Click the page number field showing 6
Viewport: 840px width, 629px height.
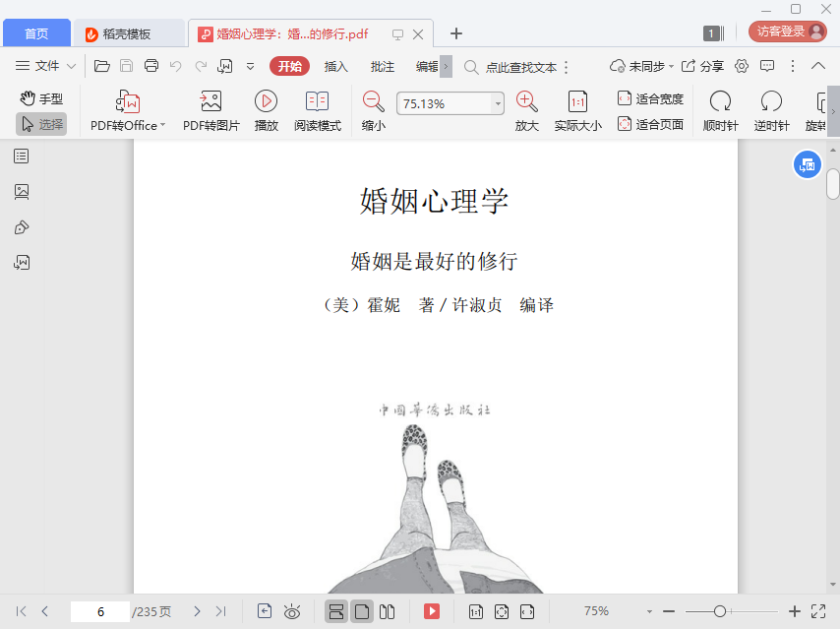tap(100, 611)
